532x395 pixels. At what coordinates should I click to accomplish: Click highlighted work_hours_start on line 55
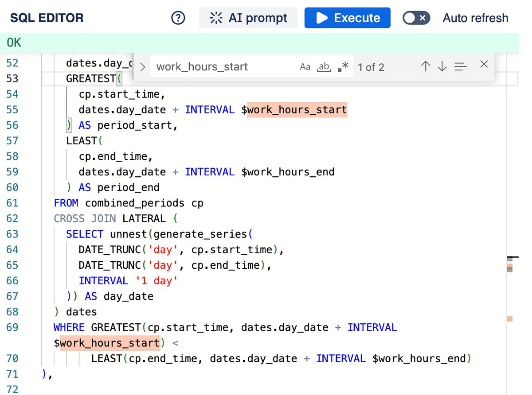click(x=297, y=109)
